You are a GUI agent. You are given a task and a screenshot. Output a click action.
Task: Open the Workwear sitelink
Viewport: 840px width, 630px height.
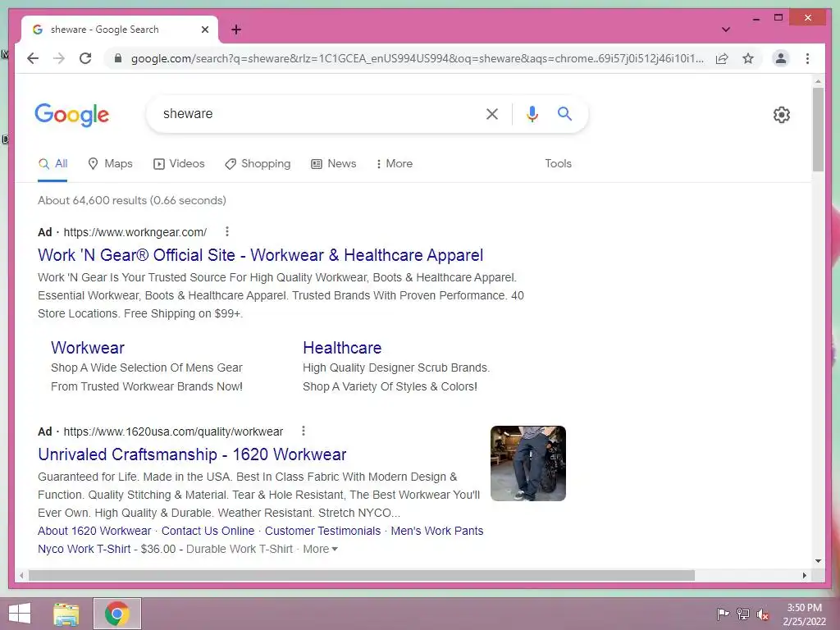[88, 348]
